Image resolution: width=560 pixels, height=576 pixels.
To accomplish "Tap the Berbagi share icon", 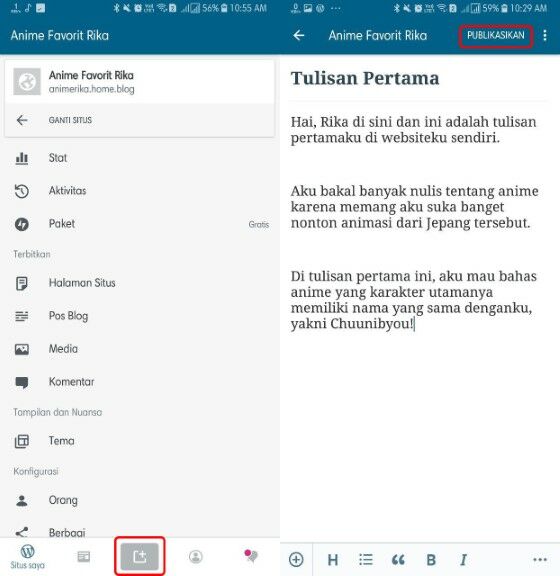I will tap(22, 532).
